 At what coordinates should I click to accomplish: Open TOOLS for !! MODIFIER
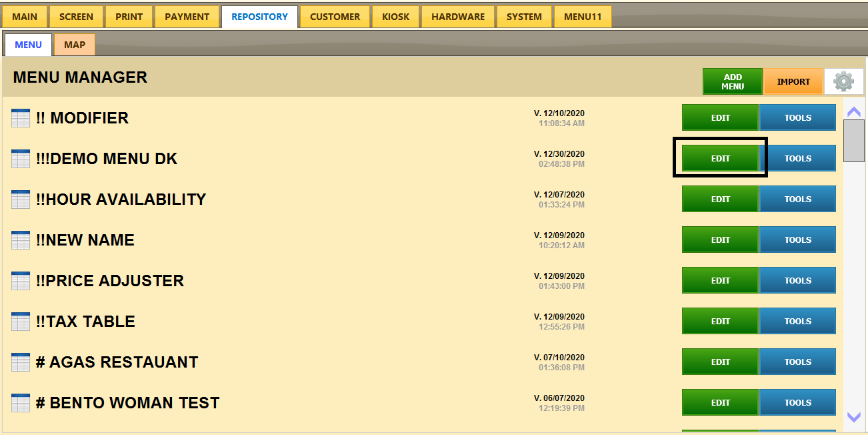797,117
